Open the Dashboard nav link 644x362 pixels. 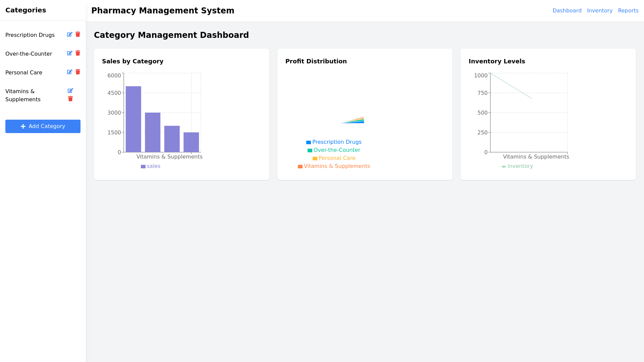(x=567, y=11)
